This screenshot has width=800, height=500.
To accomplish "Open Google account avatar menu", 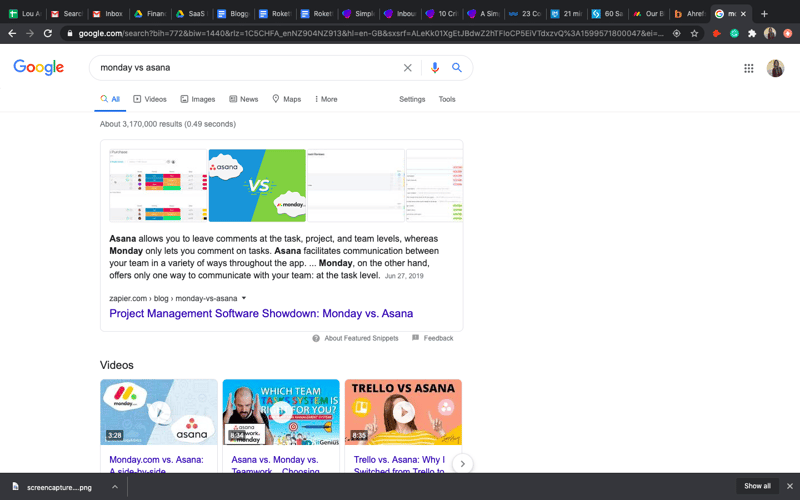I will (x=776, y=68).
